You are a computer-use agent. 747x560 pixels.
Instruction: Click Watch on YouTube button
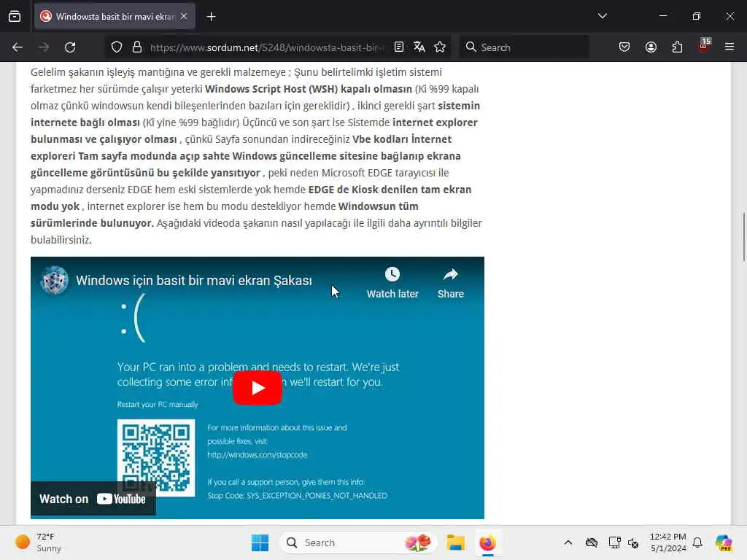pyautogui.click(x=93, y=499)
